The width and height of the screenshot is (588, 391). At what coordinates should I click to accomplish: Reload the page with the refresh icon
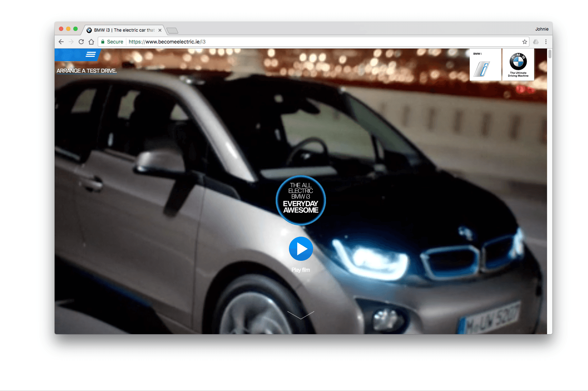coord(81,42)
